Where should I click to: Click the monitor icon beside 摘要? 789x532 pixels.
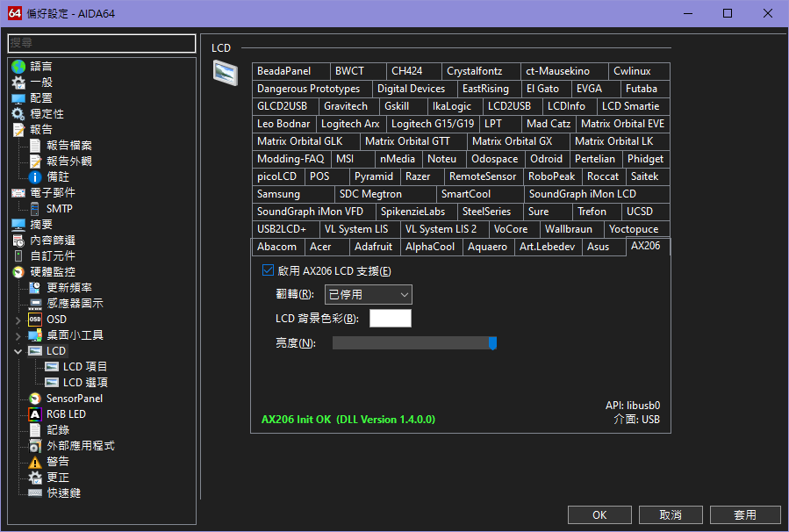pos(18,225)
